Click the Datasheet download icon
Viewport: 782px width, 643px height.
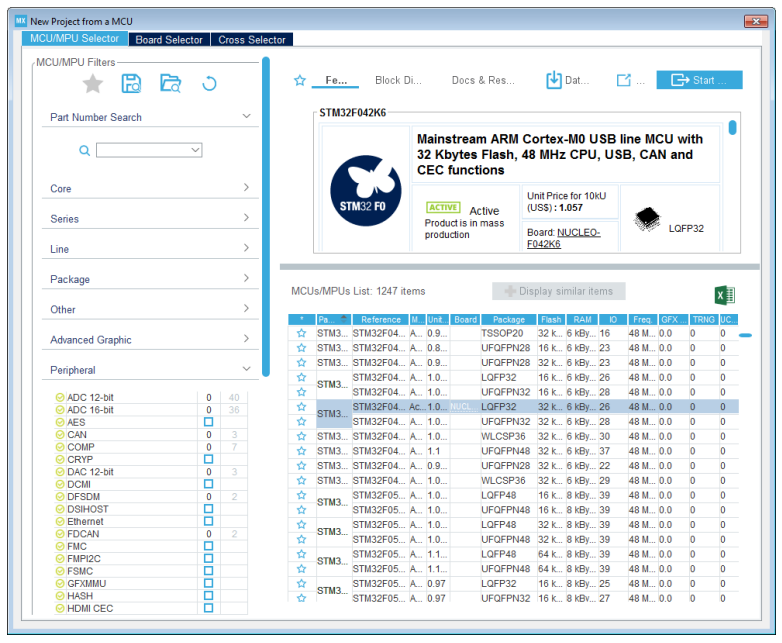(554, 80)
